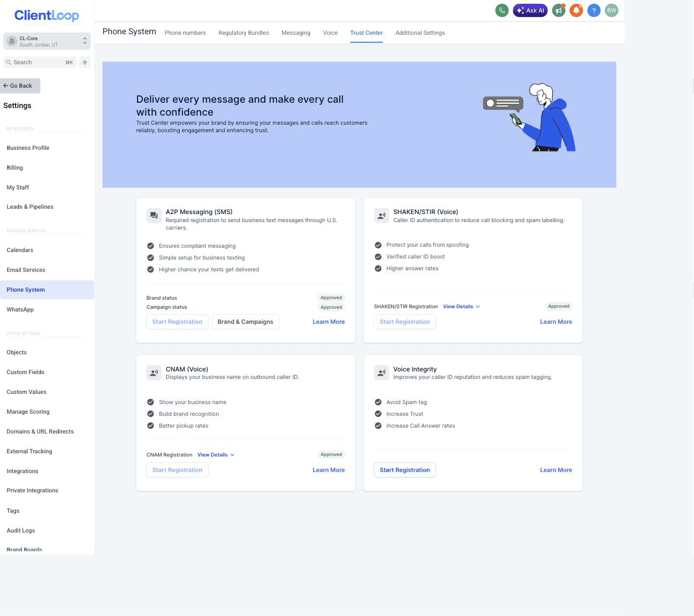The height and width of the screenshot is (616, 694).
Task: Click the SHAKEN/STIR voice icon
Action: click(x=381, y=216)
